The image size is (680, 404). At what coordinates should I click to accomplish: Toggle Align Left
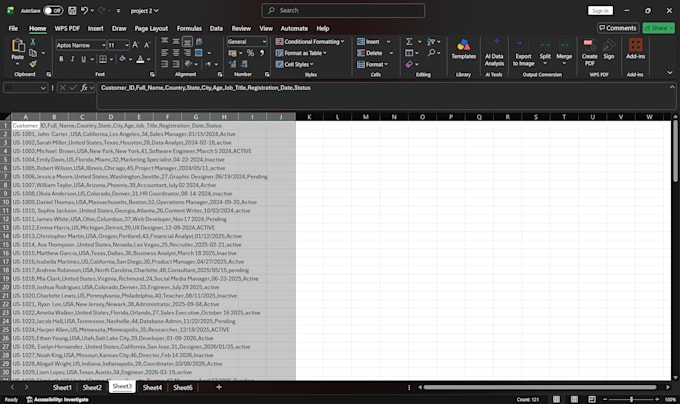coord(165,53)
